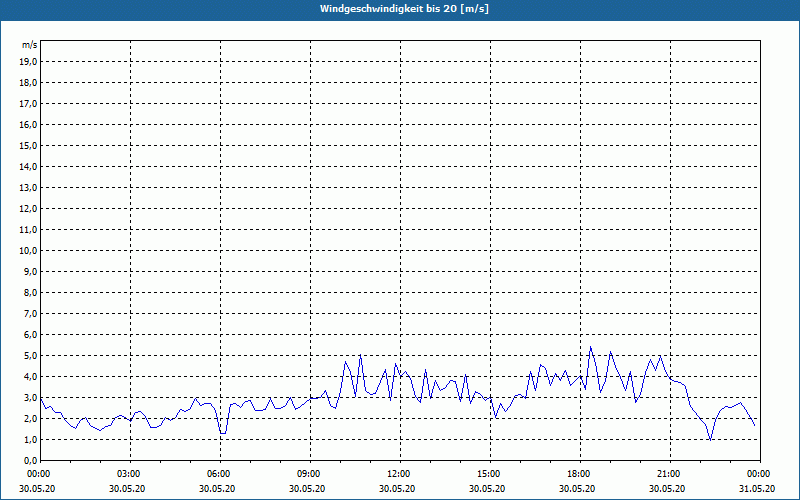Pick the '5,0' axis tick label
800x500 pixels.
click(31, 356)
